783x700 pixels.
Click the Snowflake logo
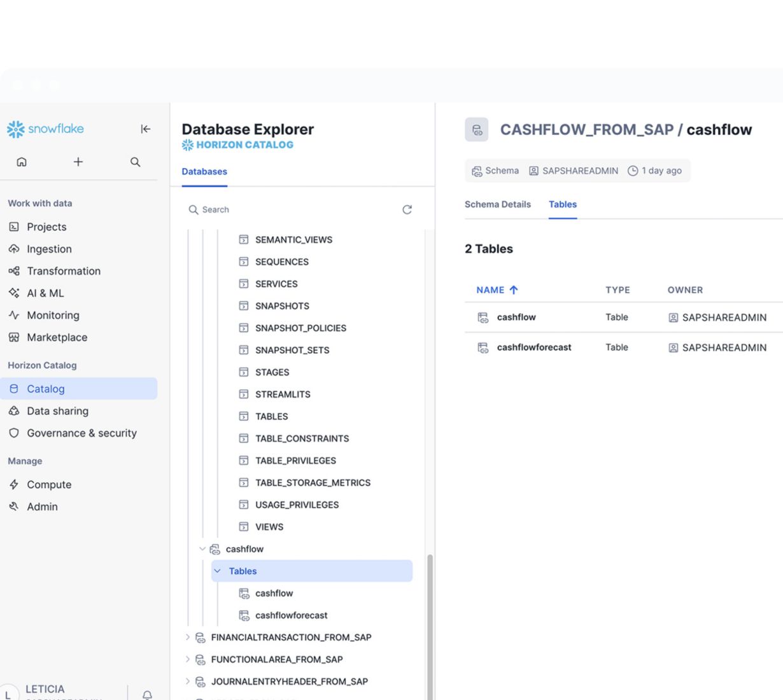[x=45, y=129]
